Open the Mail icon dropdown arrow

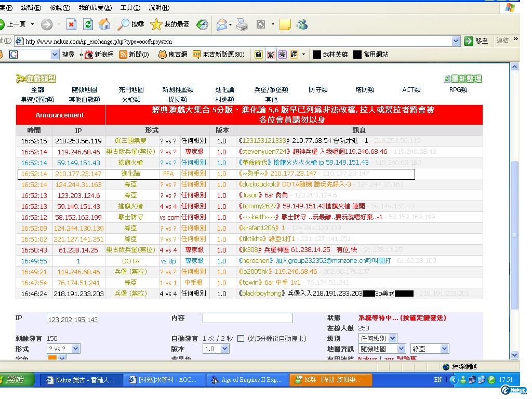point(230,24)
